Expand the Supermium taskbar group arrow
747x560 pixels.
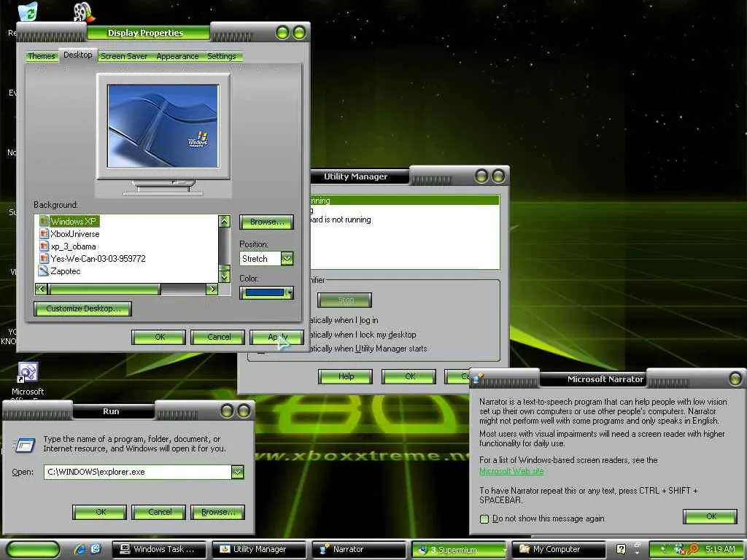pos(505,550)
